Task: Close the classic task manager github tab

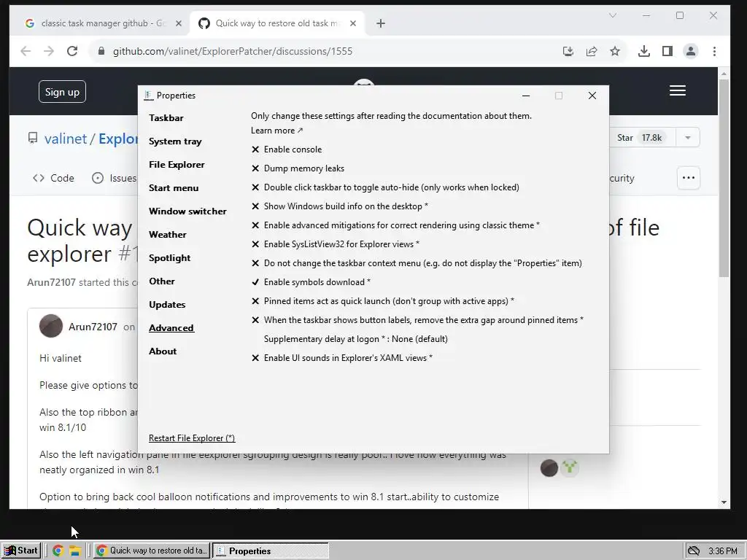Action: click(x=178, y=23)
